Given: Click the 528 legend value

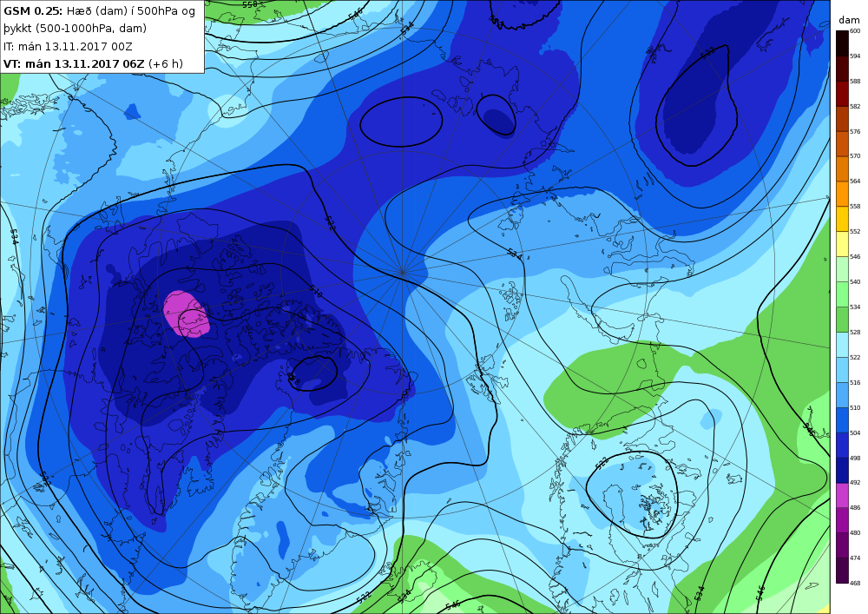Looking at the screenshot, I should point(855,333).
